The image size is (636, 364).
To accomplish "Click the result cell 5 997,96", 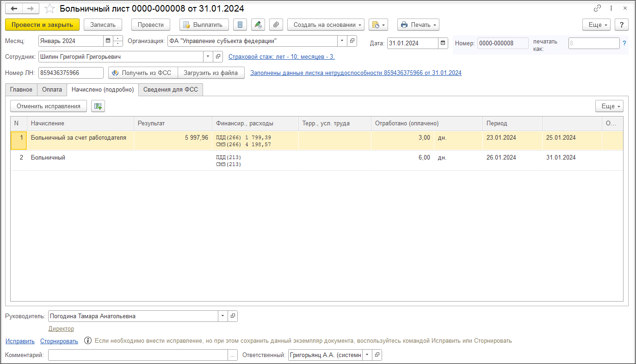I will 173,141.
